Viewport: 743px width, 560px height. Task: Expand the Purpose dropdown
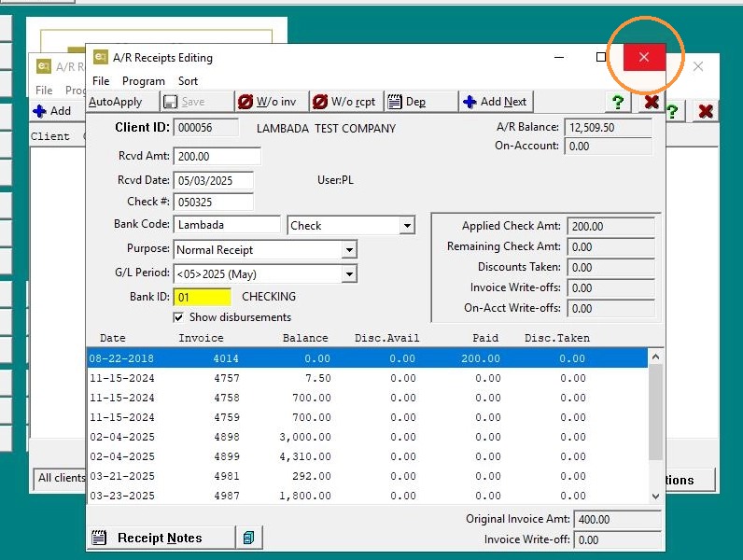(x=349, y=250)
